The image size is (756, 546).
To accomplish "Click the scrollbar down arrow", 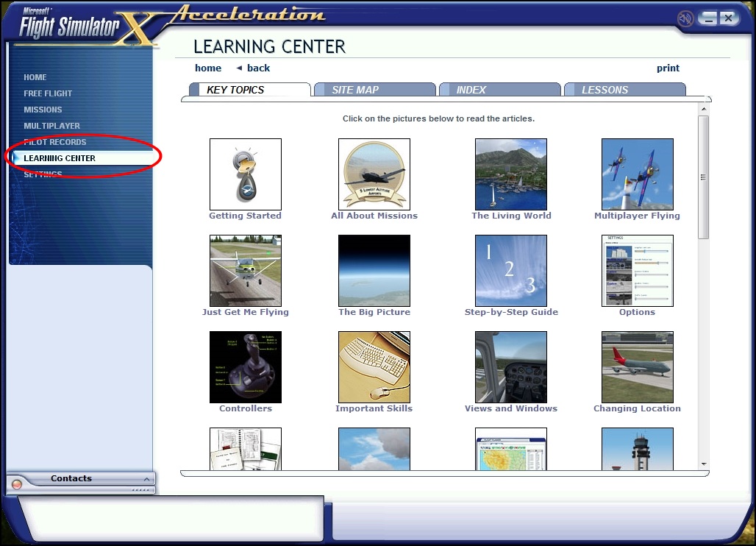I will point(704,464).
